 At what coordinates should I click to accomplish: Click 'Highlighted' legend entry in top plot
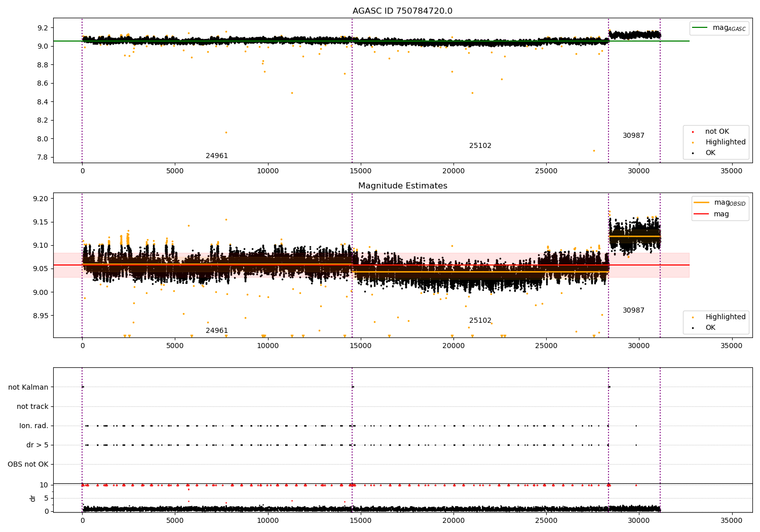point(725,142)
